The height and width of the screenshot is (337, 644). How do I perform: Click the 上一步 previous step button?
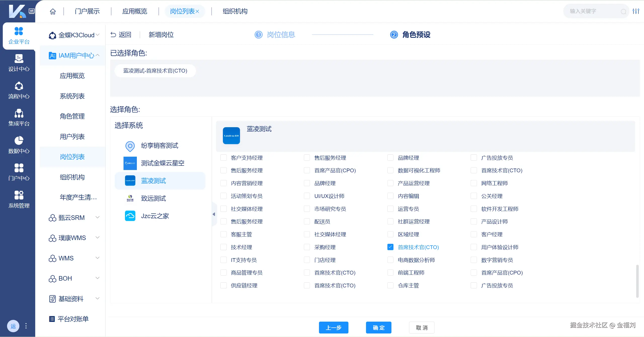click(334, 327)
